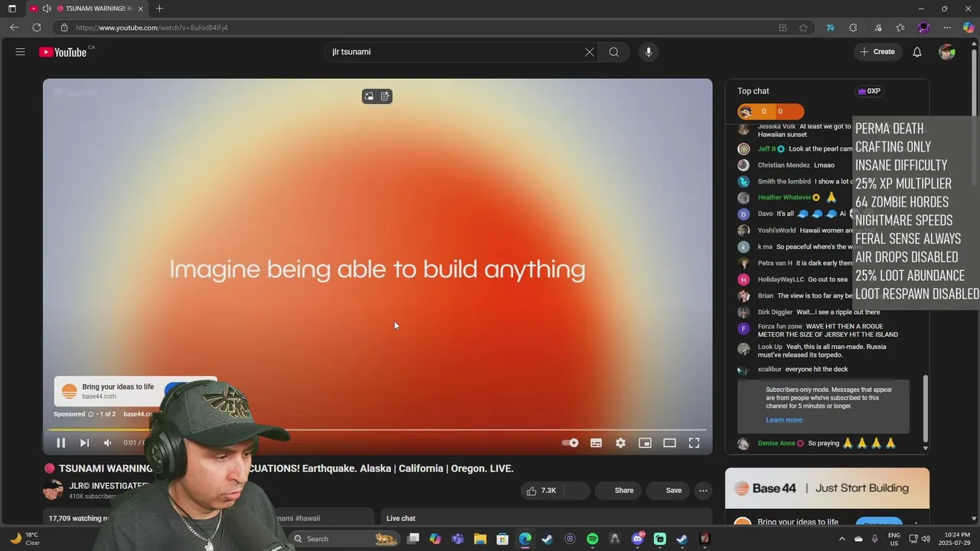Click the Windows taskbar Search box

tap(345, 539)
